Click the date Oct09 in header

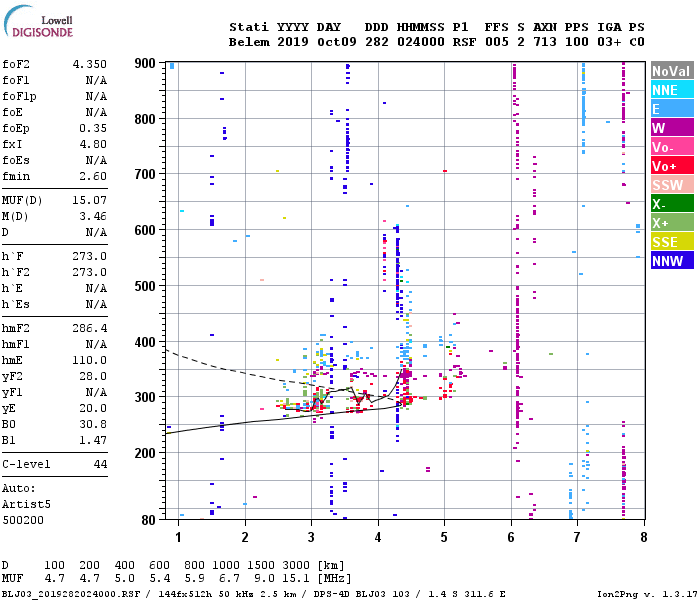pyautogui.click(x=337, y=42)
